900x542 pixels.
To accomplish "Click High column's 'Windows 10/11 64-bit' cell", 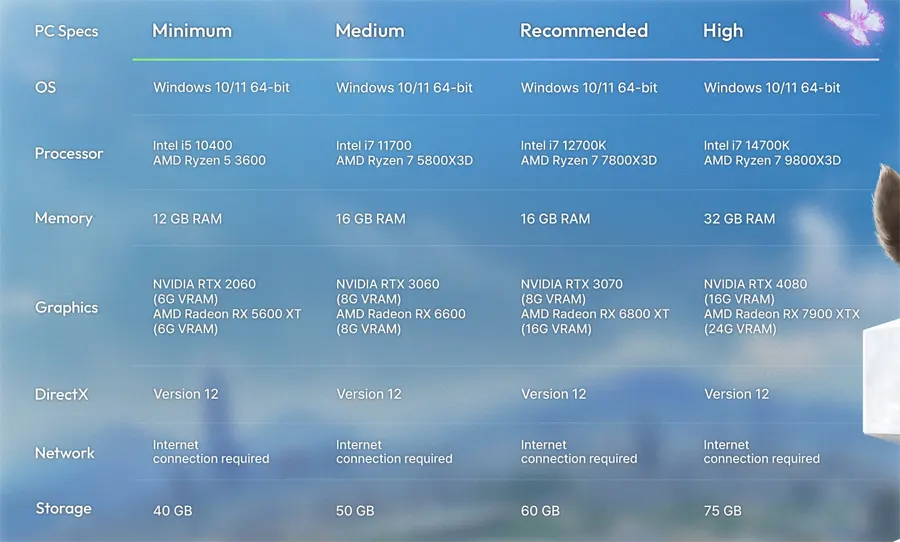I will click(x=772, y=87).
